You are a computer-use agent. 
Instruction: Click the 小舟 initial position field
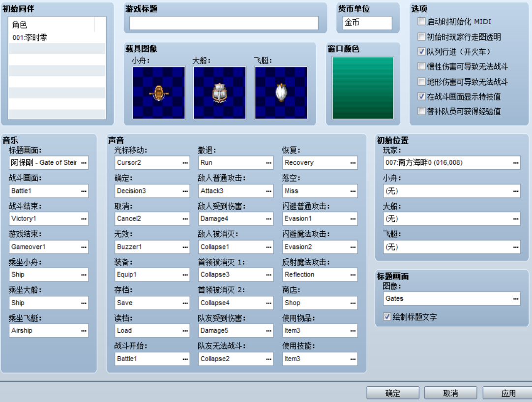tap(451, 191)
